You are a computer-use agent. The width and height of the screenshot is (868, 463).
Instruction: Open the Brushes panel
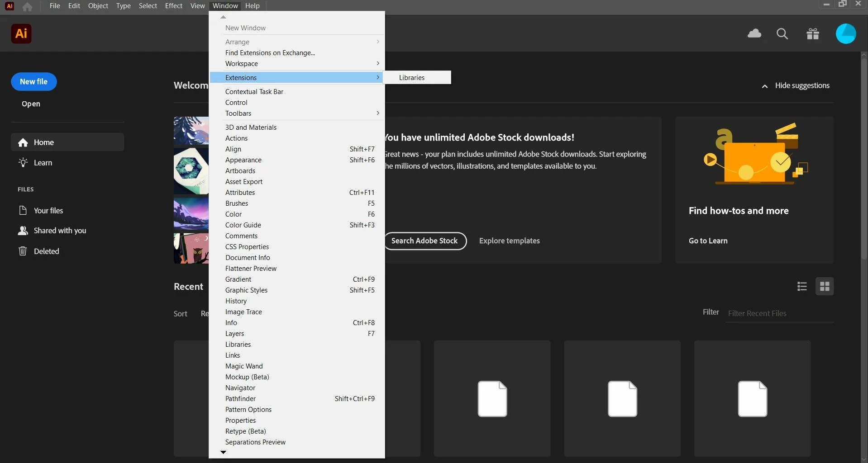297,203
